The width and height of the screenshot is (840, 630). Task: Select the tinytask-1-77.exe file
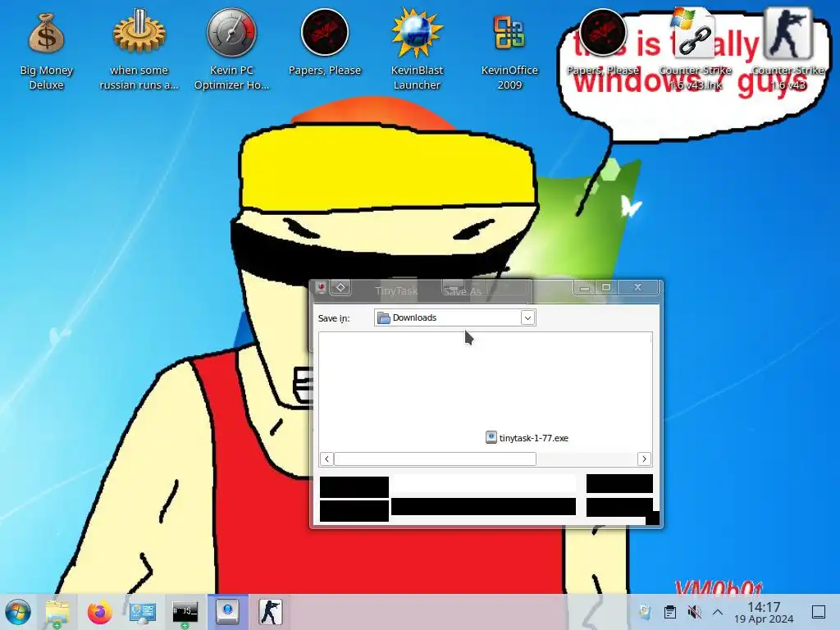(527, 438)
